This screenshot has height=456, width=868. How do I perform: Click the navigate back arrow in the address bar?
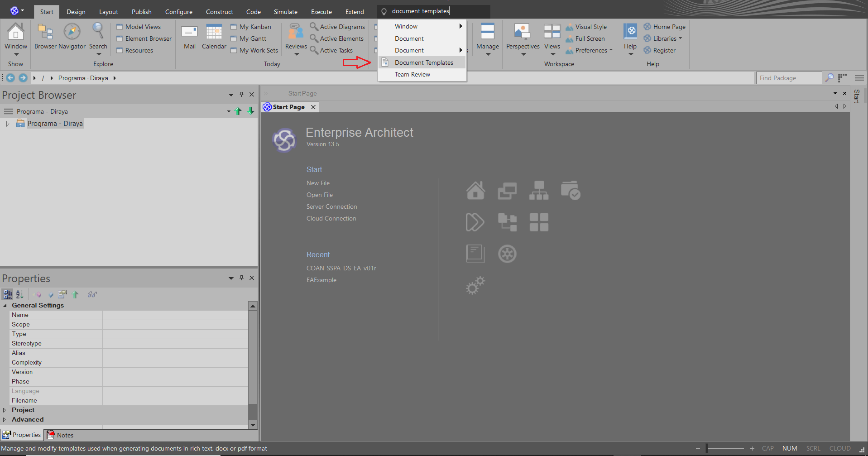tap(10, 78)
